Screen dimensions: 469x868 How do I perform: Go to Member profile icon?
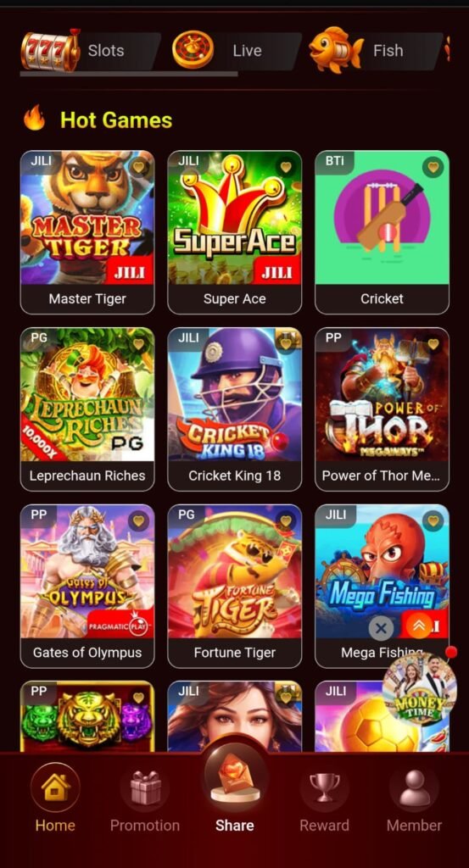click(414, 787)
